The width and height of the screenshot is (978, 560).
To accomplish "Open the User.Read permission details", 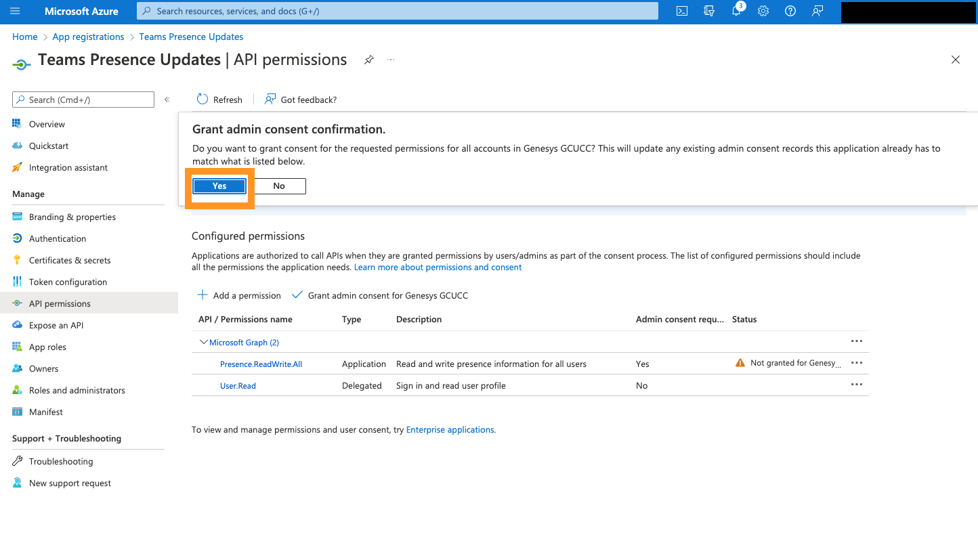I will click(238, 385).
